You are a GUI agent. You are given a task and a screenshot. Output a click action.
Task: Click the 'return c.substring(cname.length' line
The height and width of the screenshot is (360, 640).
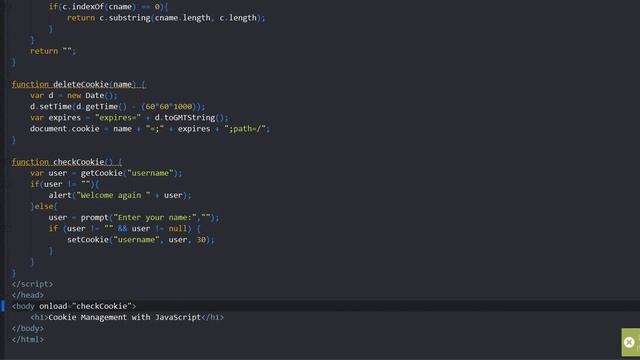pos(166,18)
